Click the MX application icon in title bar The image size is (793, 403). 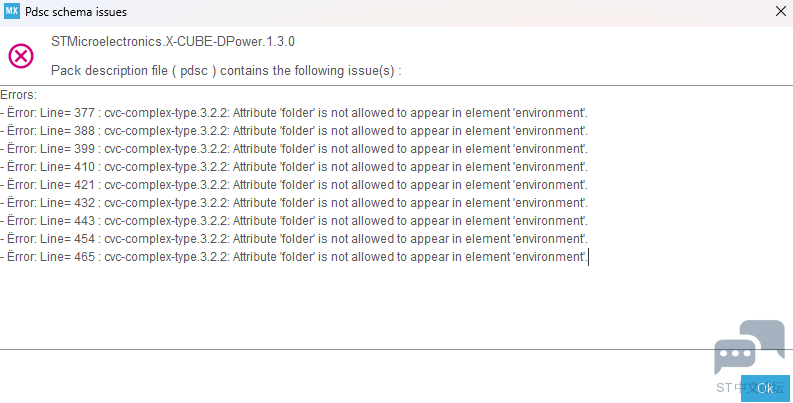point(12,11)
